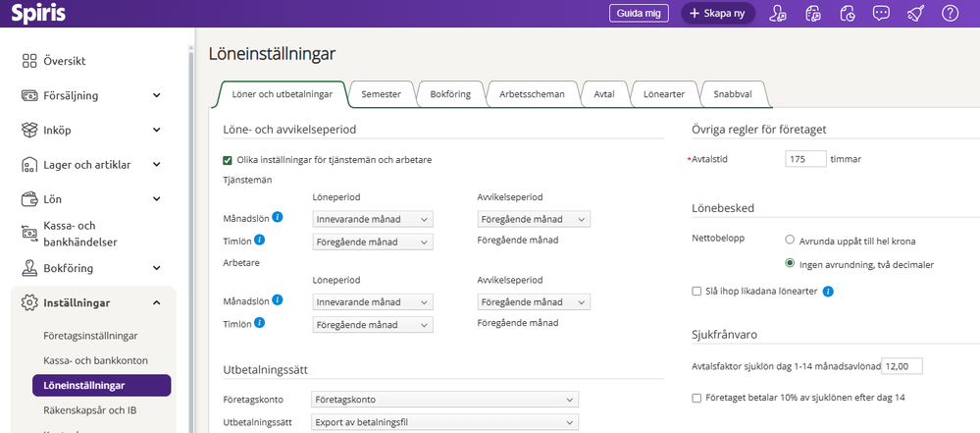980x433 pixels.
Task: Expand Lager och artiklar chevron
Action: pos(156,165)
